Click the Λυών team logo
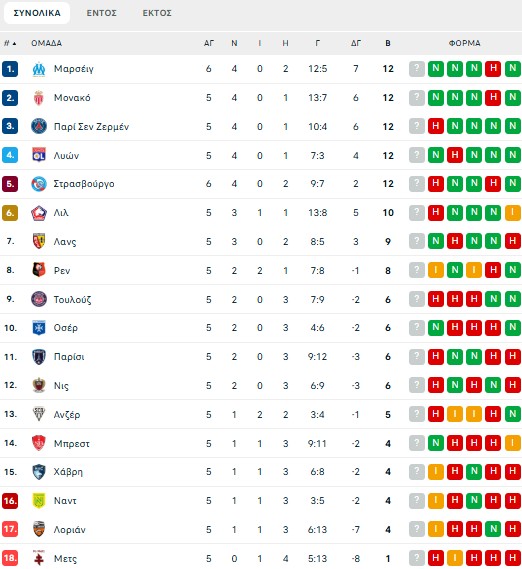The width and height of the screenshot is (522, 569). click(39, 155)
